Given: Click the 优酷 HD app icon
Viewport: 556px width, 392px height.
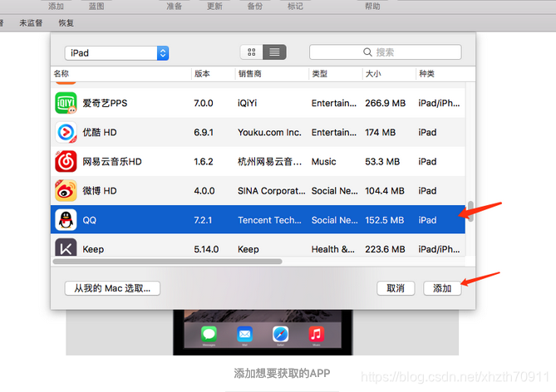Looking at the screenshot, I should pyautogui.click(x=66, y=132).
